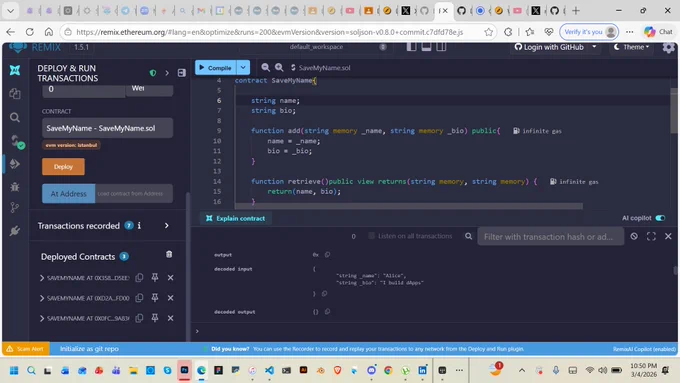This screenshot has width=680, height=383.
Task: Click the terminal search magnifier icon
Action: [x=468, y=236]
